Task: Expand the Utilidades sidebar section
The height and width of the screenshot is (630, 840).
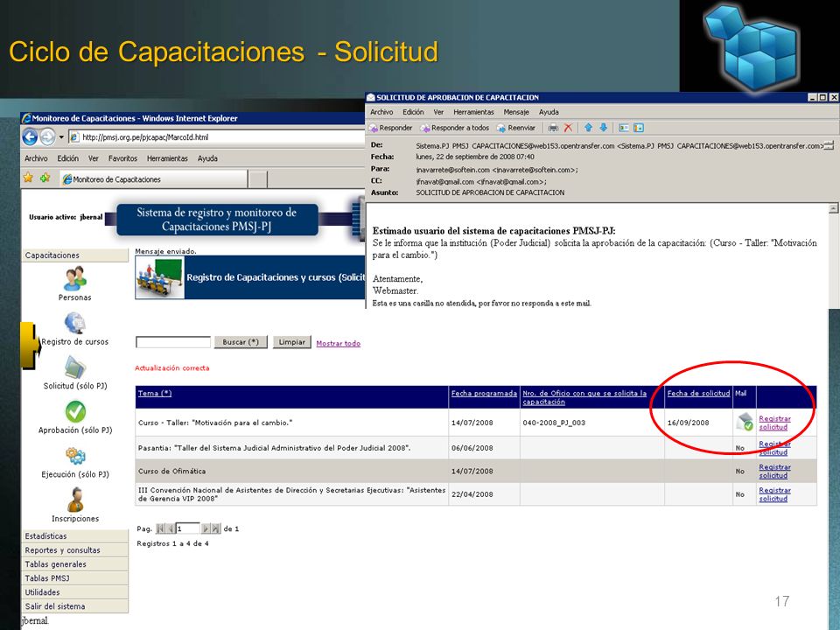Action: coord(75,592)
